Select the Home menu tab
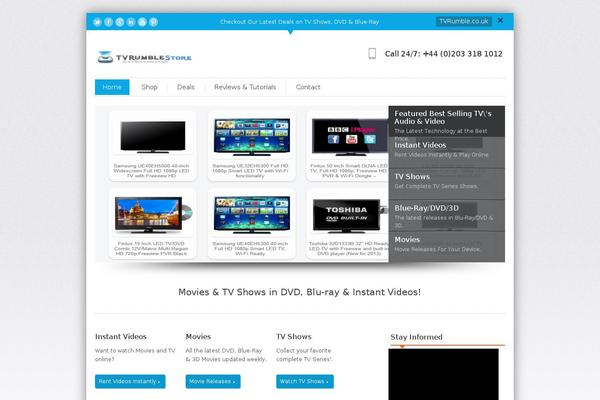The height and width of the screenshot is (400, 600). tap(112, 87)
